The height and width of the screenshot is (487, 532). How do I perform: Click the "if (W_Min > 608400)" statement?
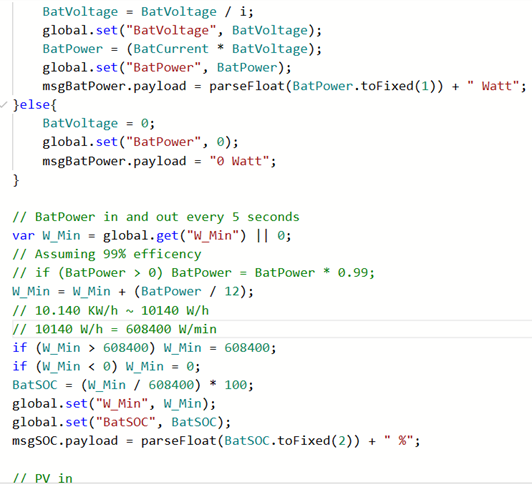tap(144, 348)
